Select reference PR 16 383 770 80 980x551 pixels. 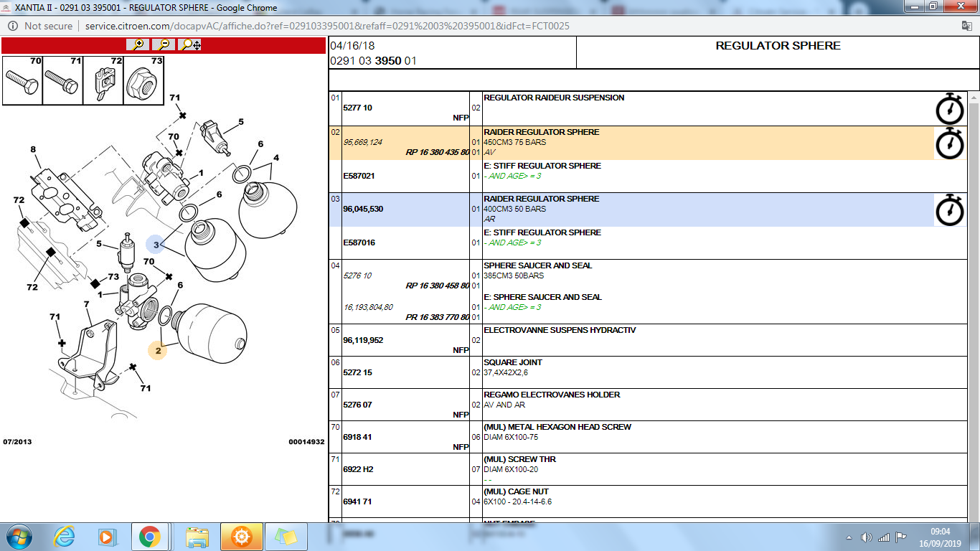click(438, 317)
